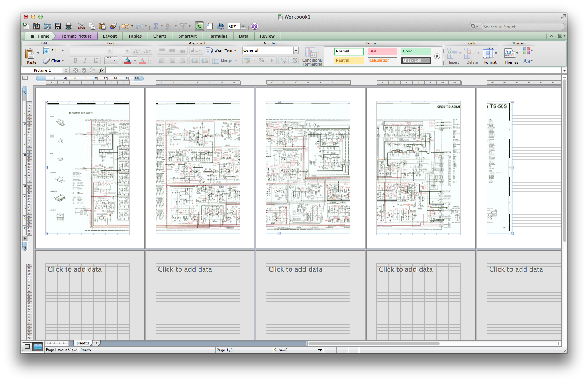
Task: Click the Undo arrow icon
Action: (x=125, y=26)
